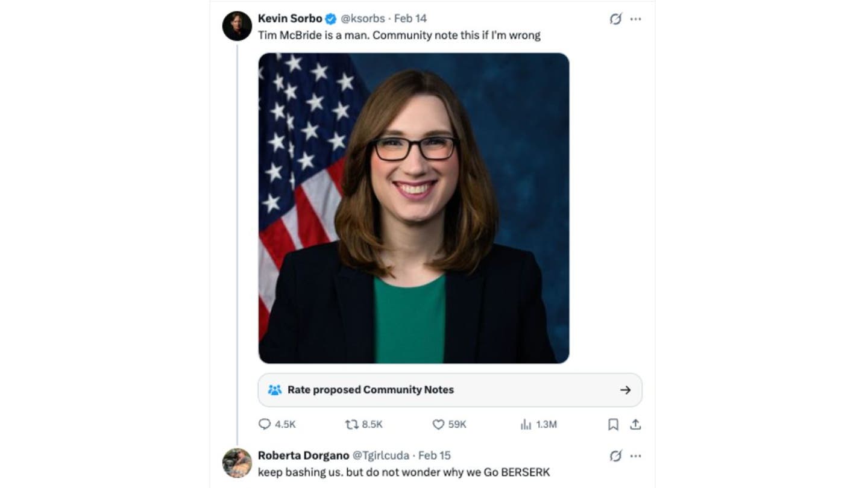Click the @ksorbs handle

coord(363,19)
